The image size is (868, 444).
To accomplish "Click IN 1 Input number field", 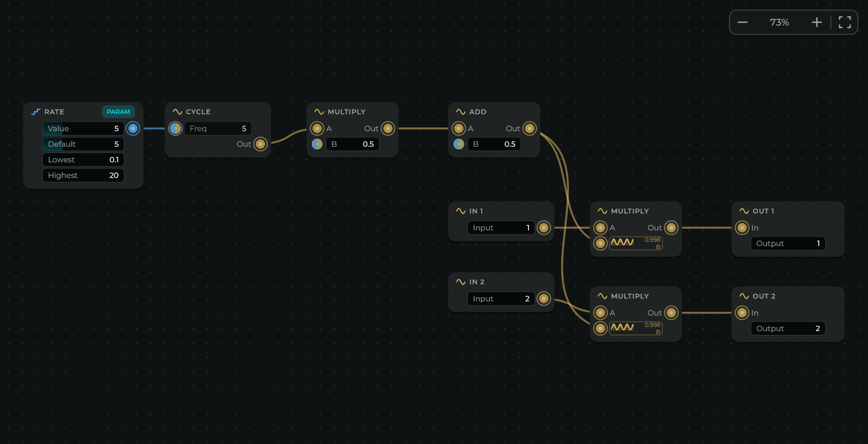I will [x=501, y=227].
